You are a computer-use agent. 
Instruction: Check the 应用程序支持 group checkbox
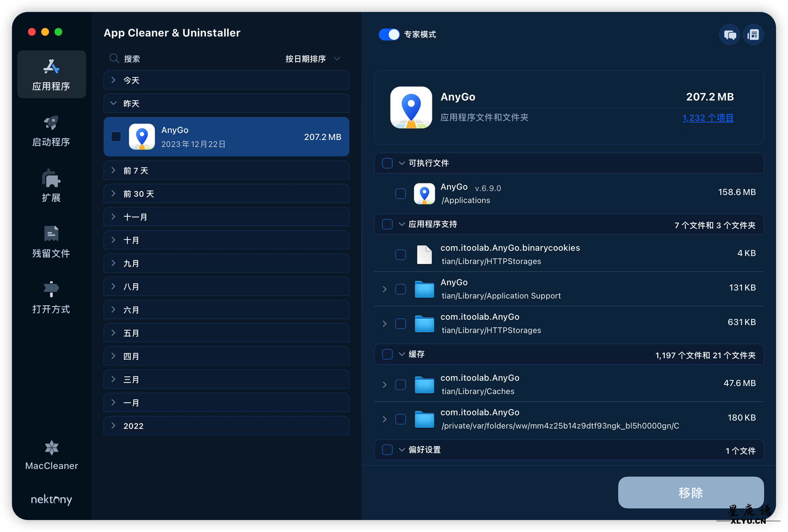[387, 224]
